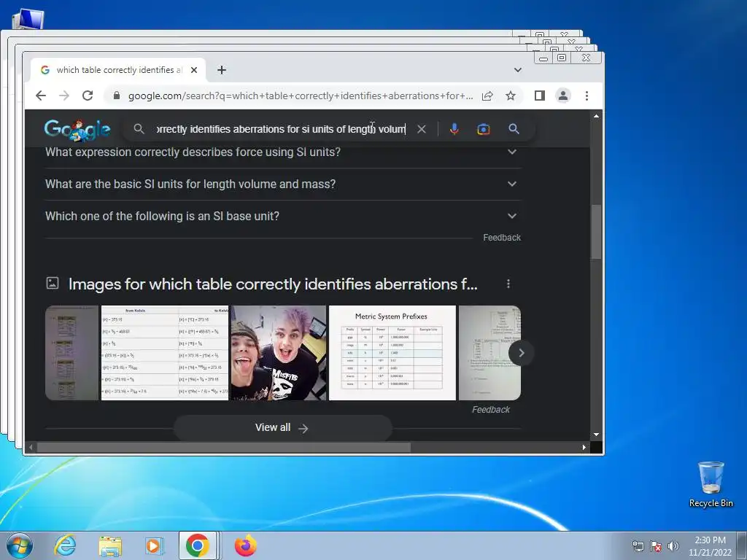Submit search using blue magnifier icon
The width and height of the screenshot is (747, 560).
click(514, 129)
